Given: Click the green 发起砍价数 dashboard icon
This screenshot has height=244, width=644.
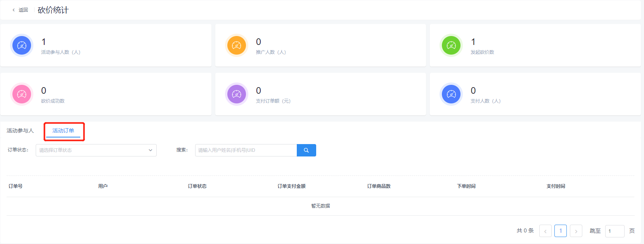Looking at the screenshot, I should pyautogui.click(x=451, y=45).
